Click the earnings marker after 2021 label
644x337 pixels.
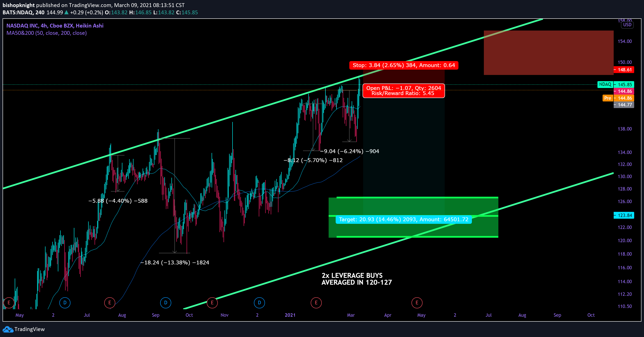(316, 303)
